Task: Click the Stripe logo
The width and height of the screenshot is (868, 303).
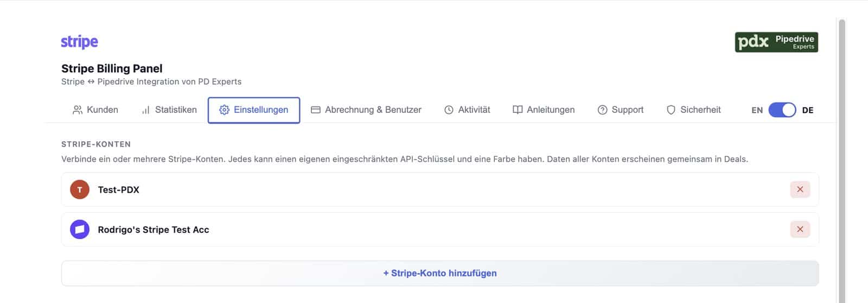Action: [x=79, y=42]
